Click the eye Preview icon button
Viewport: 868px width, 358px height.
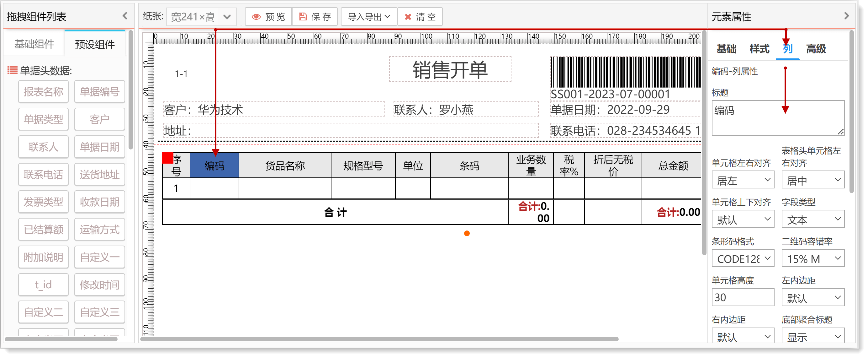click(x=268, y=17)
